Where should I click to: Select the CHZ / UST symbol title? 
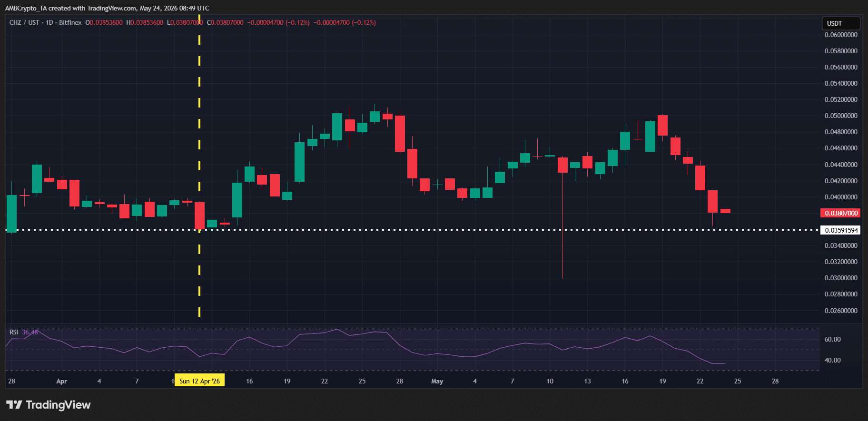[x=24, y=22]
